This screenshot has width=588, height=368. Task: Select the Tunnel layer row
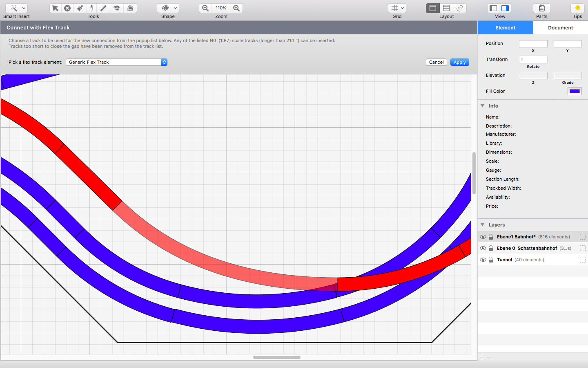tap(533, 260)
